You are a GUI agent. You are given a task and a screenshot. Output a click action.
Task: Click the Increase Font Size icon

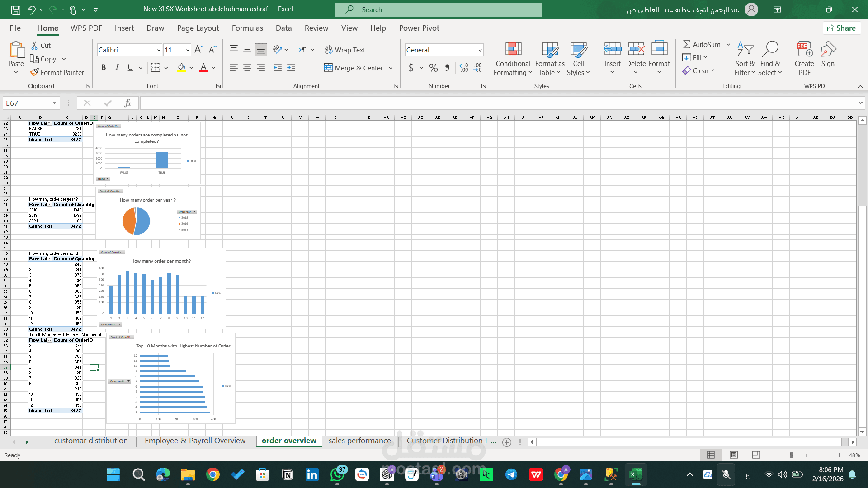tap(198, 50)
